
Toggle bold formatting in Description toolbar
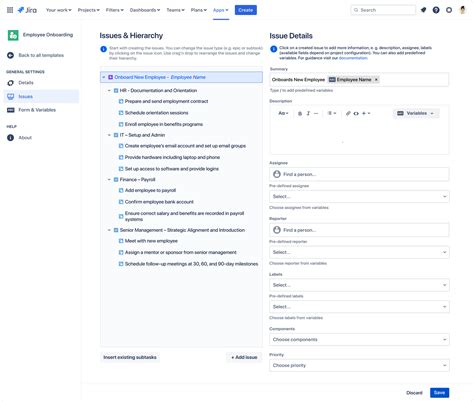coord(300,113)
